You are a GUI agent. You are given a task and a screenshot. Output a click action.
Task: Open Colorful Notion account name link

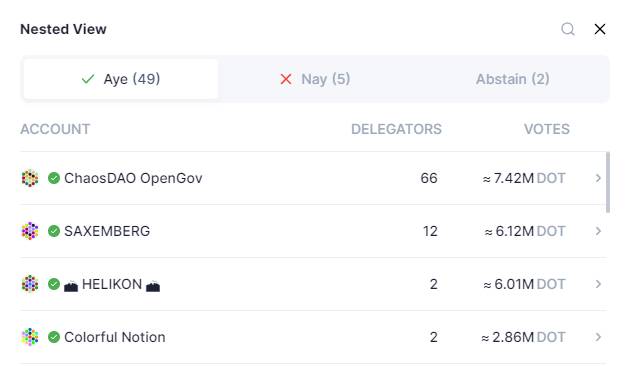pos(115,337)
